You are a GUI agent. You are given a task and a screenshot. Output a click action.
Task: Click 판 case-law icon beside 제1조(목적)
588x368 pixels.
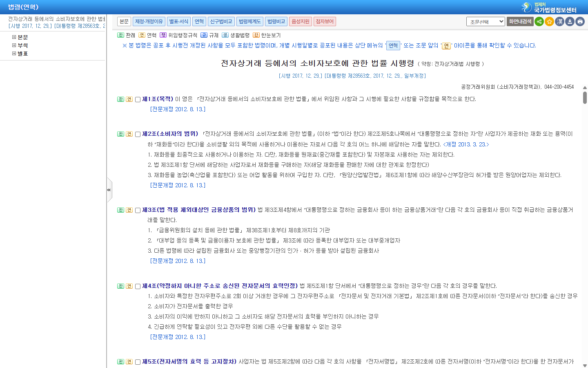point(120,99)
